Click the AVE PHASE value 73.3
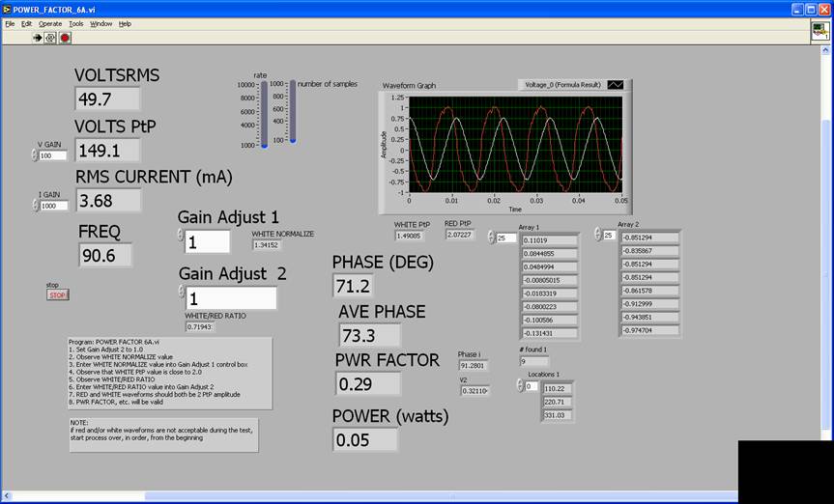The image size is (834, 504). pos(370,335)
